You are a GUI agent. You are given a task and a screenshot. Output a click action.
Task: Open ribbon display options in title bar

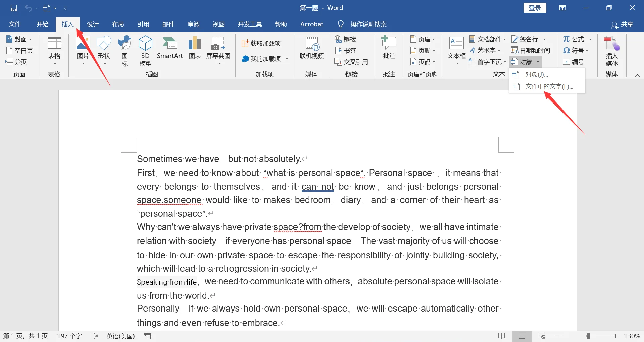[x=562, y=8]
